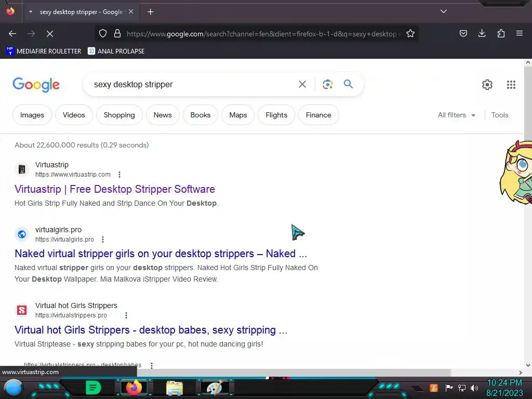Open the second bookmarks toolbar item
The image size is (532, 399).
tap(116, 51)
